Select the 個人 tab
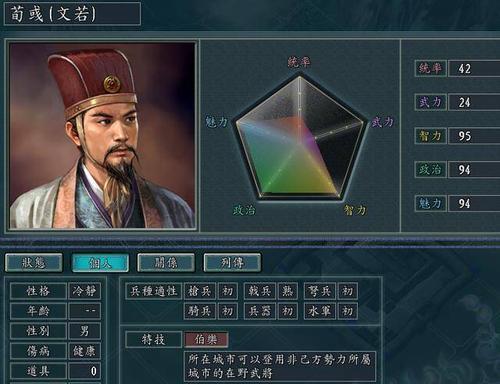The height and width of the screenshot is (384, 500). coord(100,263)
